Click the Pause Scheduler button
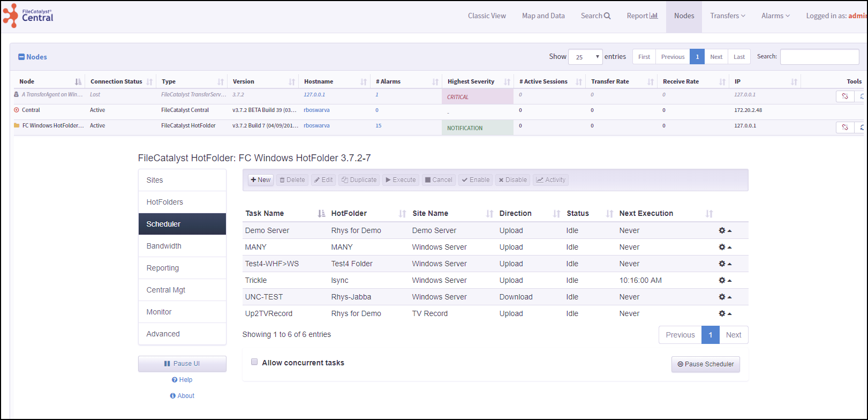 tap(706, 364)
